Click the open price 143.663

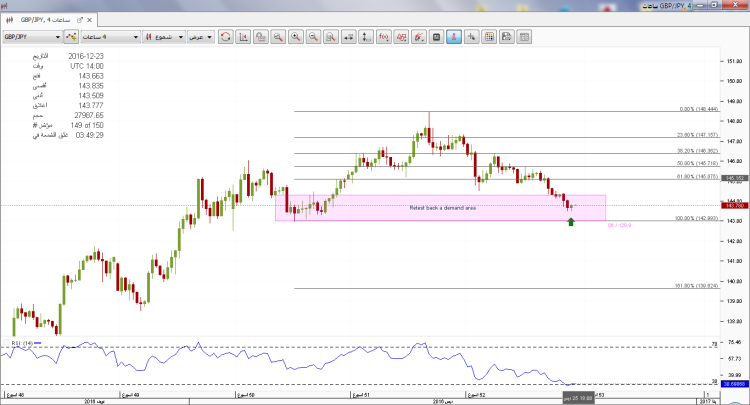pyautogui.click(x=91, y=76)
